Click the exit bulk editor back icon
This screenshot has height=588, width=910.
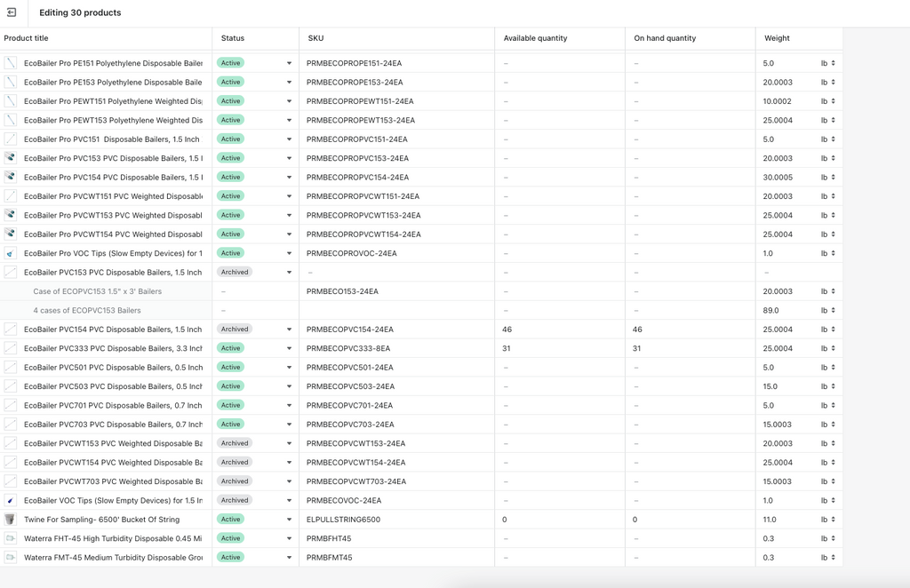[12, 12]
